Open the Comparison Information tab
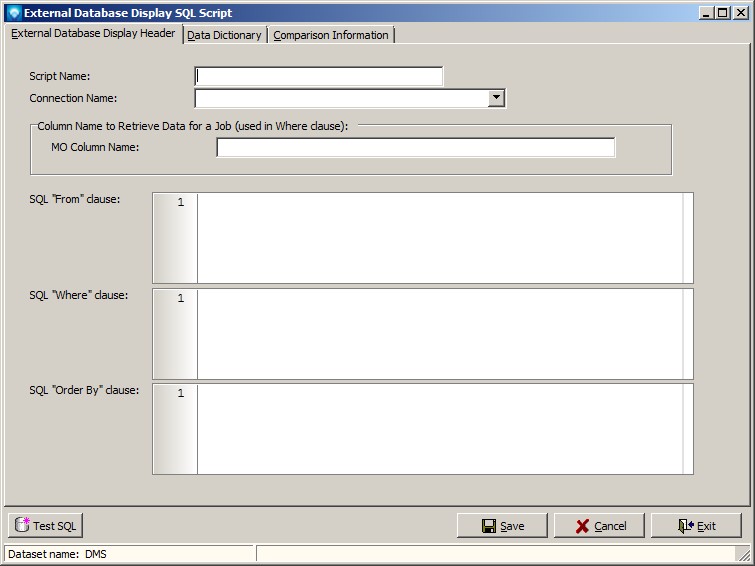The image size is (755, 566). coord(330,35)
